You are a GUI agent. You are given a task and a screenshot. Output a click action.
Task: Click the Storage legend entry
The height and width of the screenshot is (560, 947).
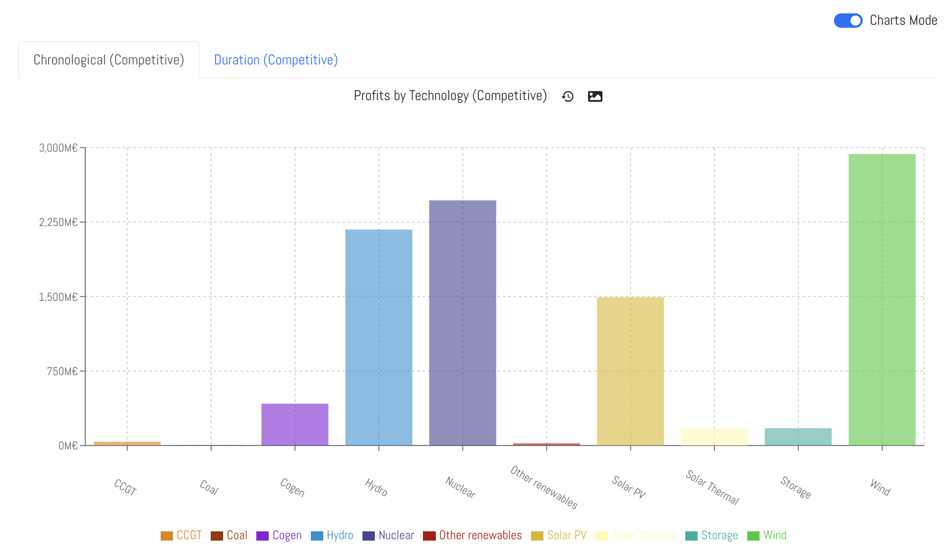click(x=711, y=535)
